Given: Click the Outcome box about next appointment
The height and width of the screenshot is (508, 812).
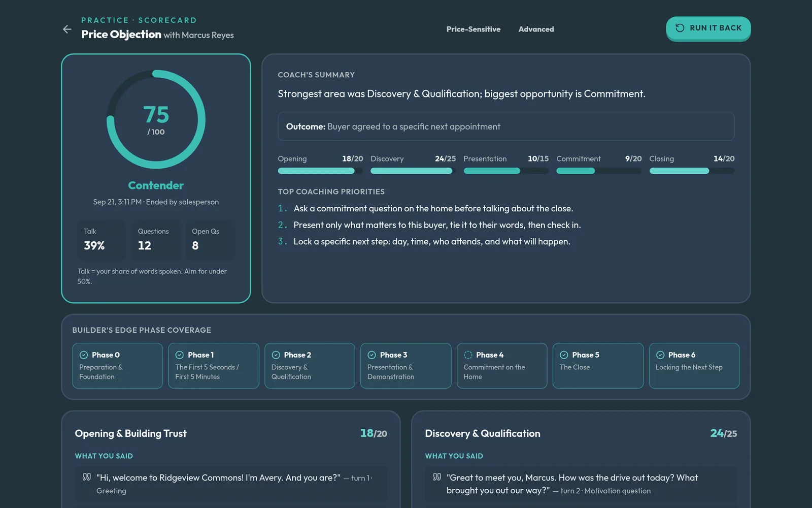Looking at the screenshot, I should point(506,126).
